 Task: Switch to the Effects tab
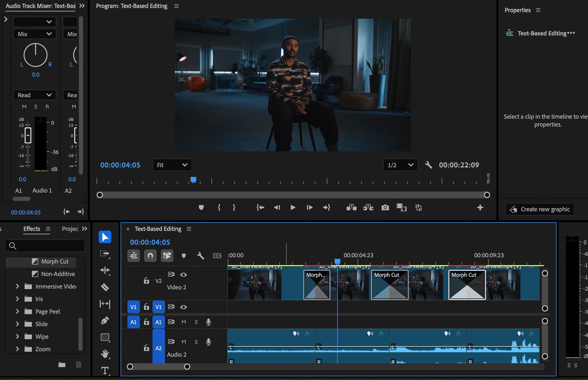coord(32,228)
